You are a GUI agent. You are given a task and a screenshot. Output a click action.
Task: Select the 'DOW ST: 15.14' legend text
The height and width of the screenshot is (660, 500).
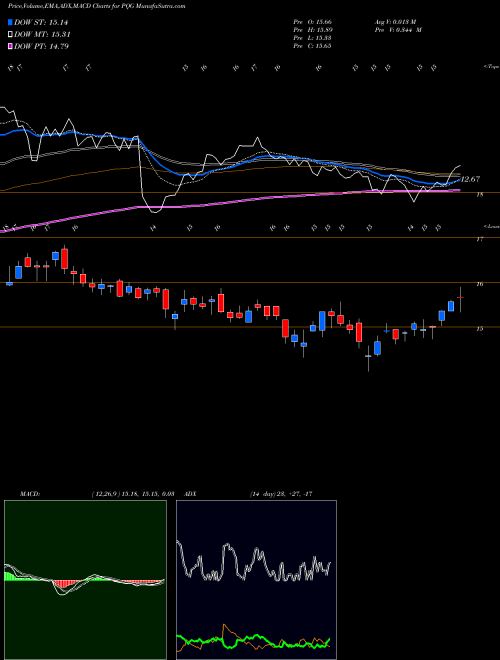pyautogui.click(x=41, y=22)
